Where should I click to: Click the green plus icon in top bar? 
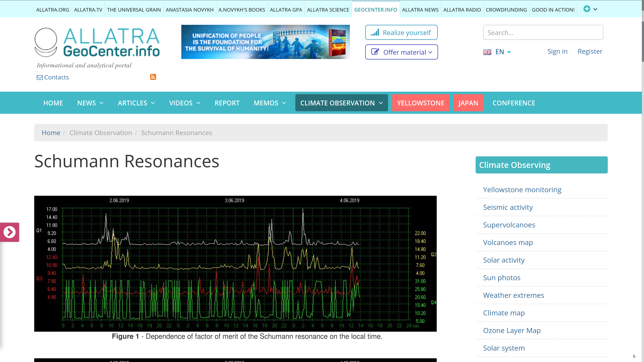(x=587, y=9)
